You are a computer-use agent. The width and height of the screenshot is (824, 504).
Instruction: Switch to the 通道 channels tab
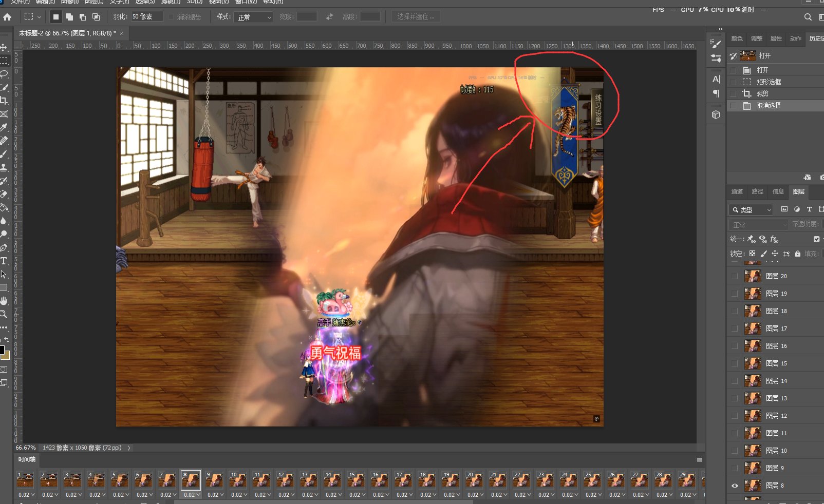(737, 191)
